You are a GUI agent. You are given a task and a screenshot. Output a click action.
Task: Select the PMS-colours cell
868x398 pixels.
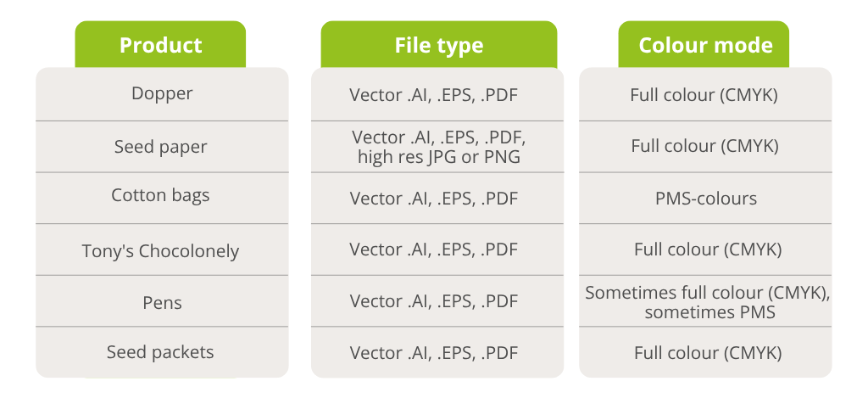pyautogui.click(x=705, y=199)
